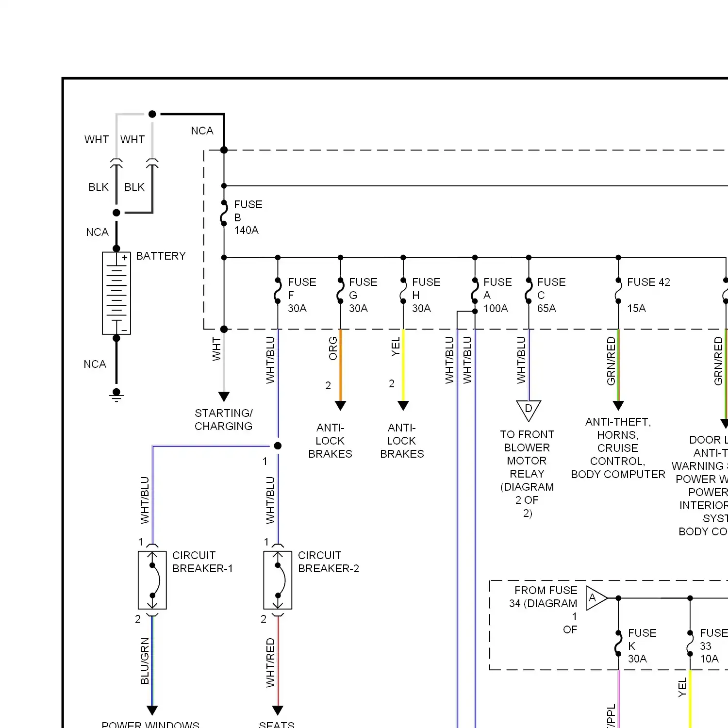Click the arrowhead on the ORG wire

(341, 406)
